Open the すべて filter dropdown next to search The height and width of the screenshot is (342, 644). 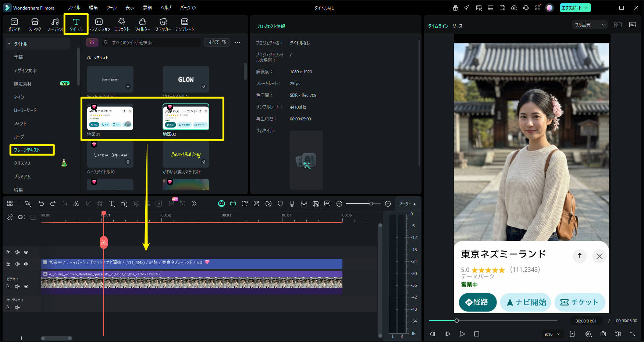pos(217,42)
